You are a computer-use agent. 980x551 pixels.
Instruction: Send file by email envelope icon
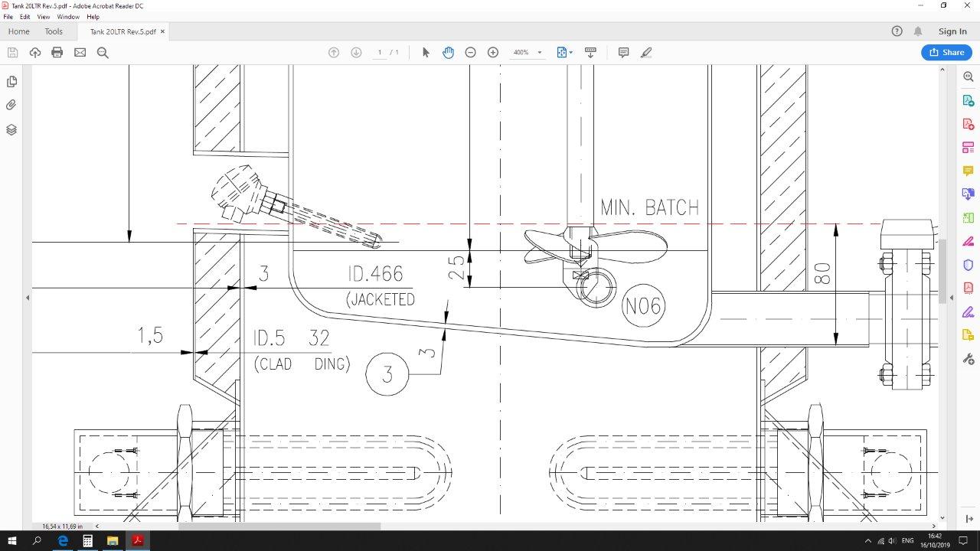[80, 53]
